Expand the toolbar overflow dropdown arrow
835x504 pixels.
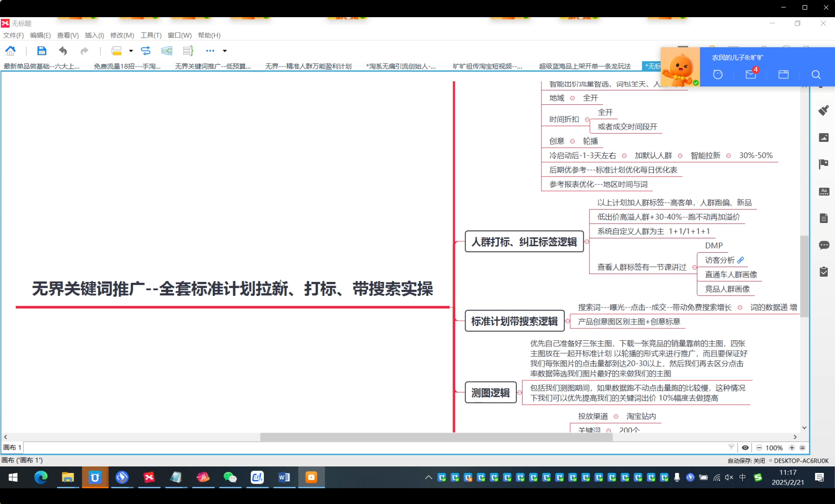click(225, 51)
